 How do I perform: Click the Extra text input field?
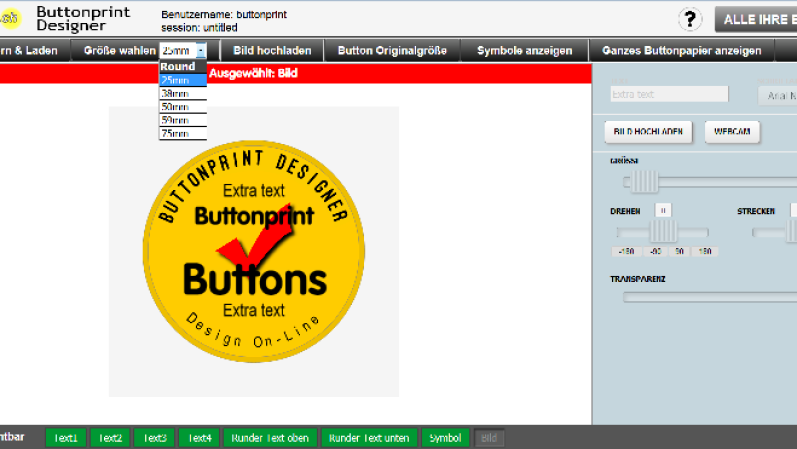(669, 94)
